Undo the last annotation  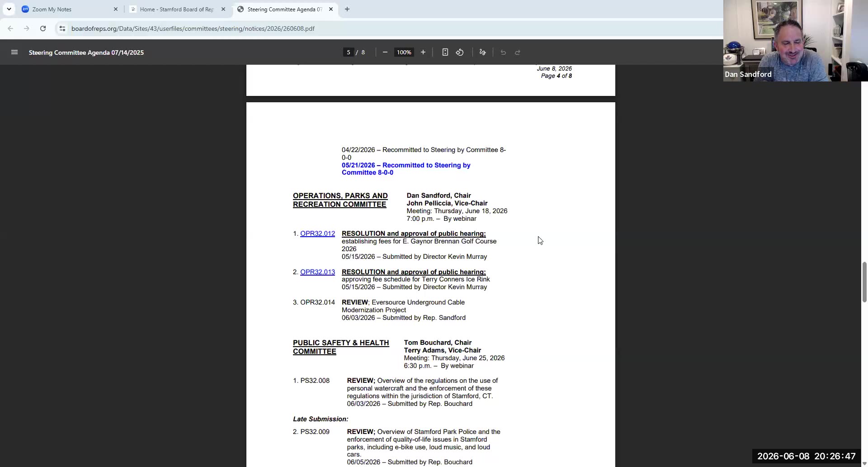(x=503, y=52)
